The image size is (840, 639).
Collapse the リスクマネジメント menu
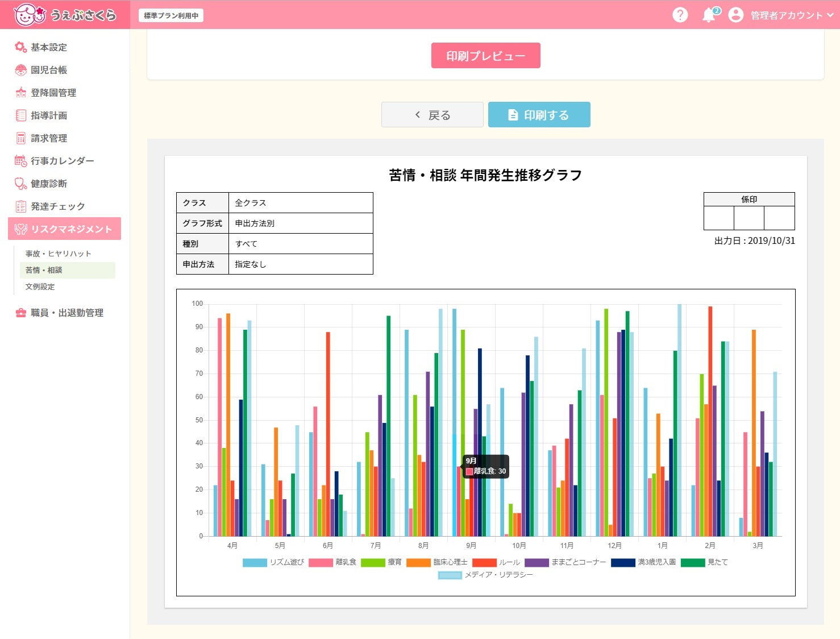(x=64, y=229)
